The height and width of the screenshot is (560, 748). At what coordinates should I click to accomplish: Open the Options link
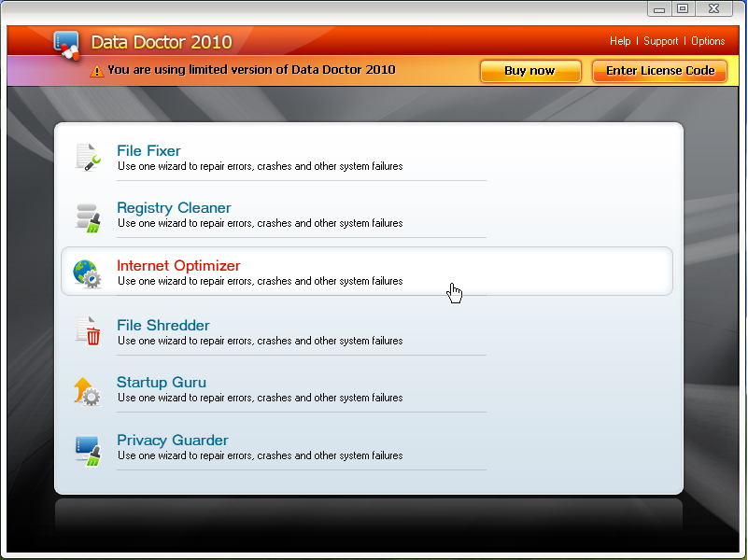[708, 41]
